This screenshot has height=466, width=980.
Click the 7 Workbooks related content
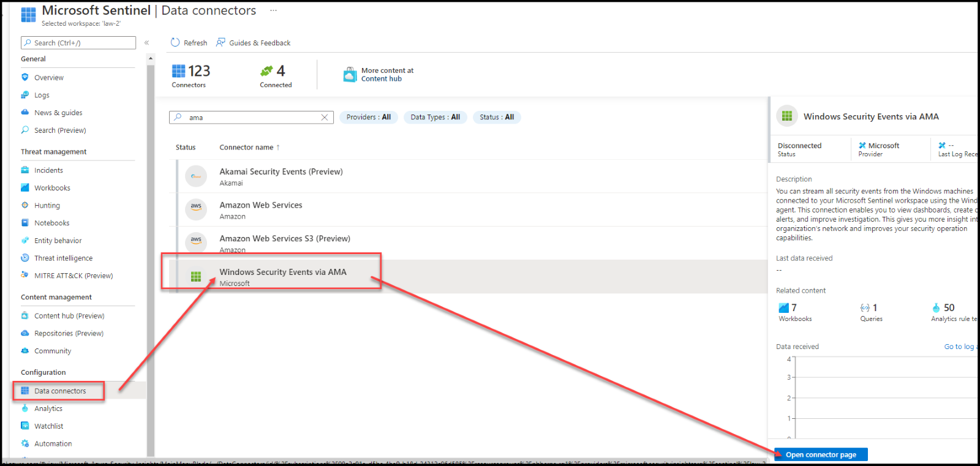795,312
